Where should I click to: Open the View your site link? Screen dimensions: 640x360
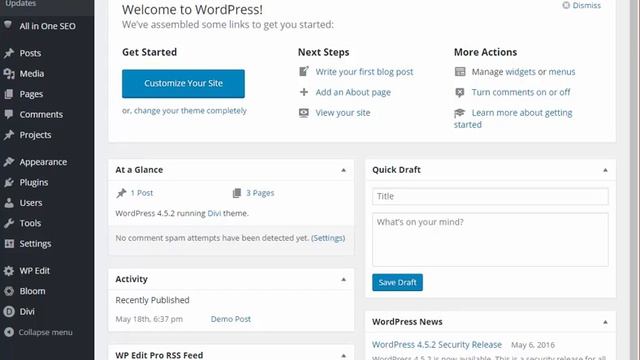tap(343, 113)
